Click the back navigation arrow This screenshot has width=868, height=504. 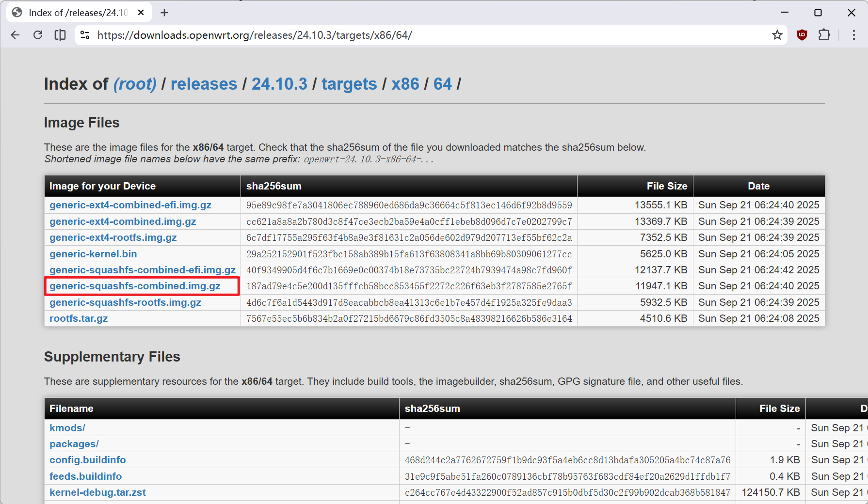point(15,35)
